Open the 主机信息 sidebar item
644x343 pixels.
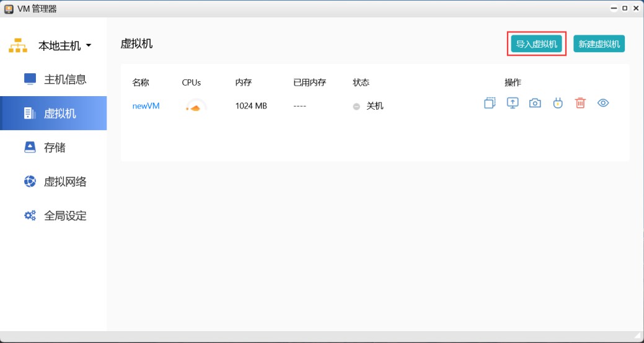[x=64, y=79]
